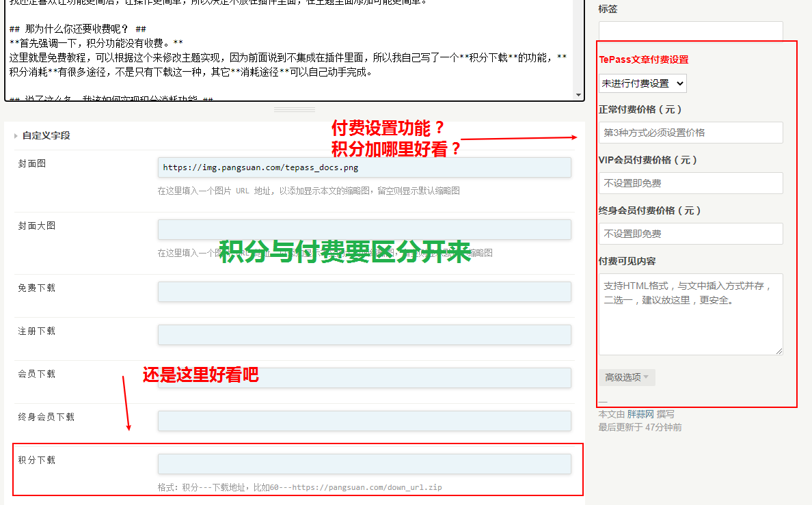This screenshot has width=812, height=505.
Task: Focus the 终身会员下载 input field
Action: tap(364, 421)
